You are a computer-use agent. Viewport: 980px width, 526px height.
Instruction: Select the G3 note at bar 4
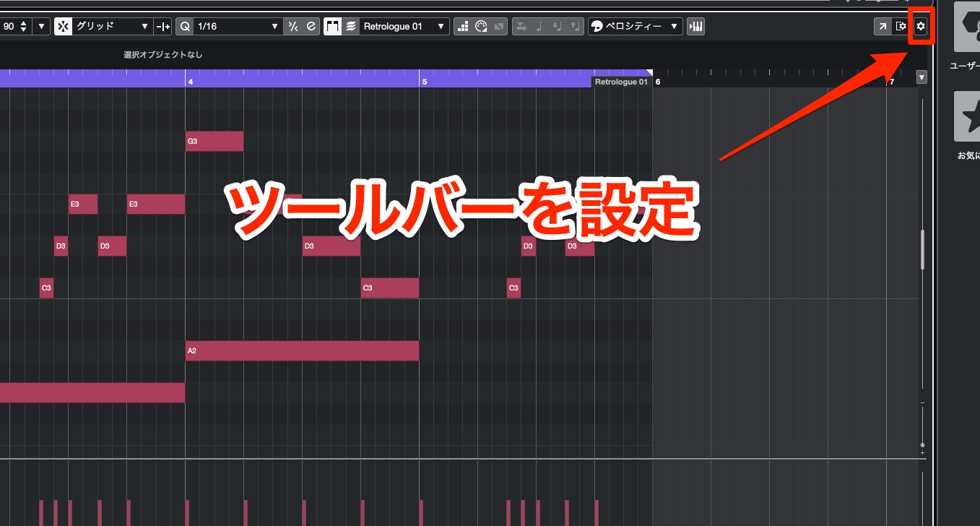[x=214, y=142]
